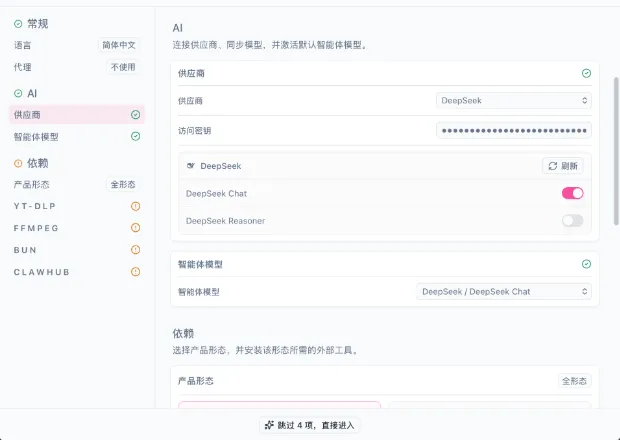Image resolution: width=620 pixels, height=440 pixels.
Task: Select FFMPEG in the sidebar
Action: [77, 228]
